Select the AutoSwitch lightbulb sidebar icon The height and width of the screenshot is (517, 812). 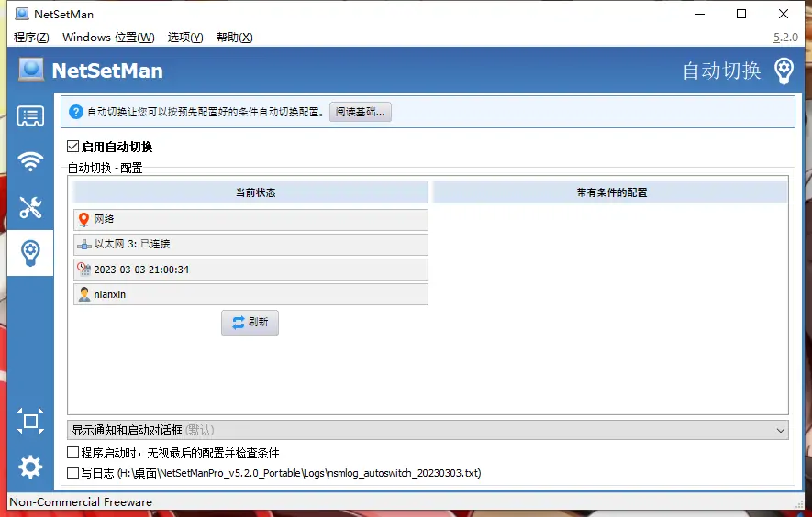30,253
